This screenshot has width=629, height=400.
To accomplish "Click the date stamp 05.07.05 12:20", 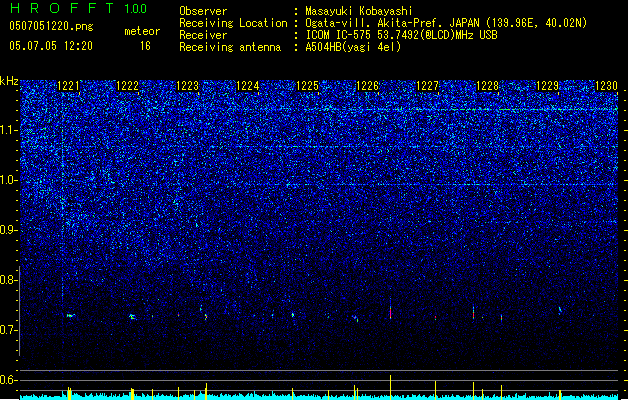I will tap(51, 46).
